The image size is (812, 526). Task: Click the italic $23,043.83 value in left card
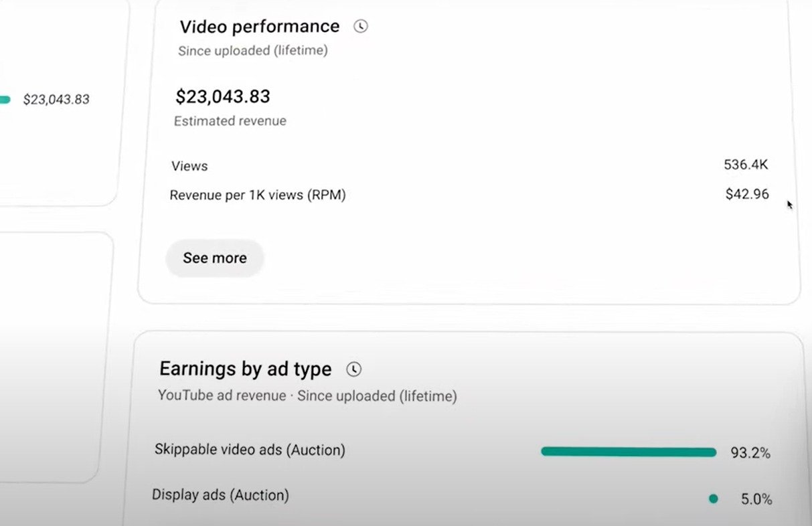pyautogui.click(x=56, y=100)
